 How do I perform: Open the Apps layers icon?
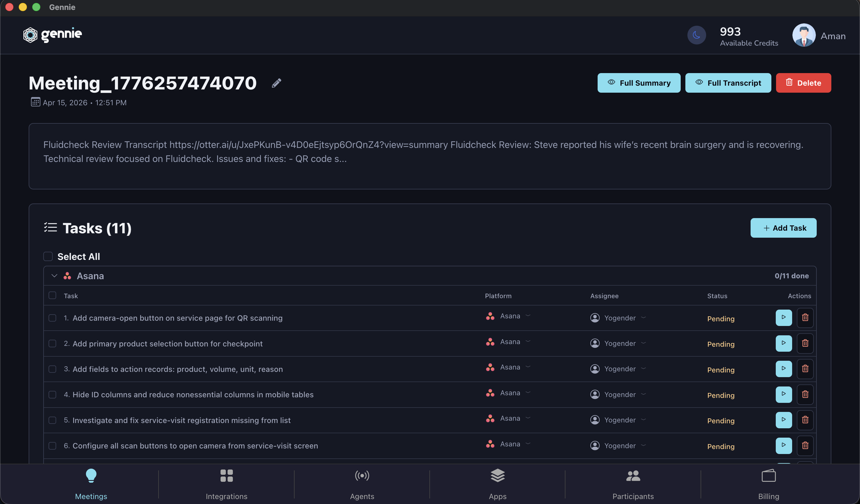point(498,475)
